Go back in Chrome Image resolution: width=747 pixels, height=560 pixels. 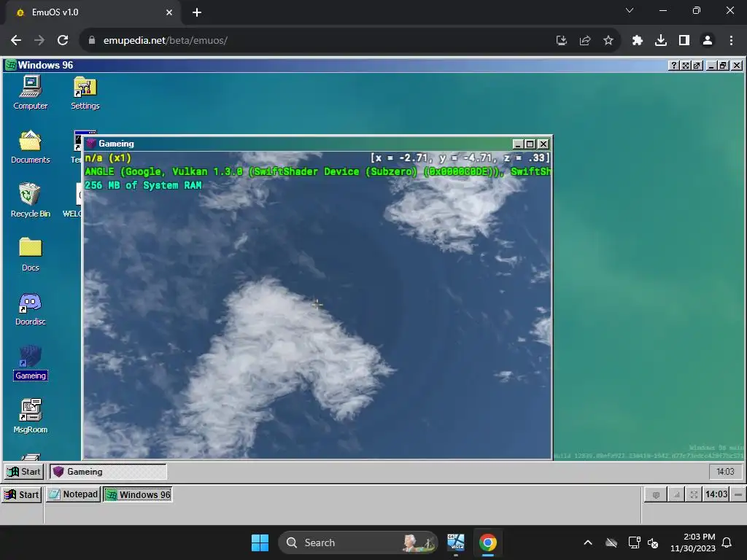16,41
